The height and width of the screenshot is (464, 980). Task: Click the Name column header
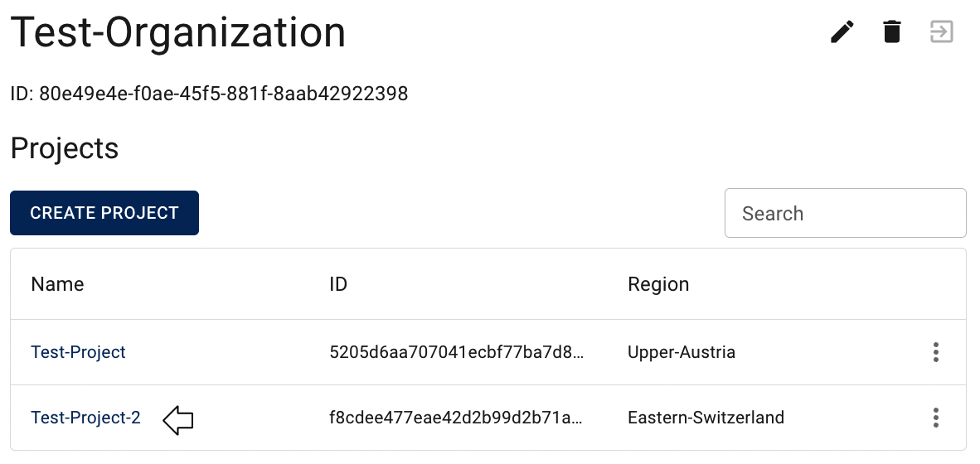(57, 284)
